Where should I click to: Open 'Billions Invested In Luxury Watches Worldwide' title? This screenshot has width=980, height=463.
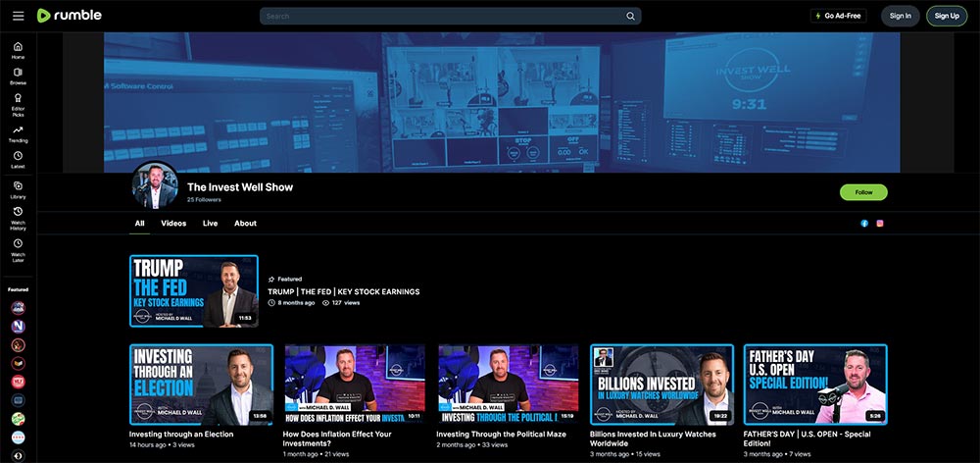coord(653,438)
